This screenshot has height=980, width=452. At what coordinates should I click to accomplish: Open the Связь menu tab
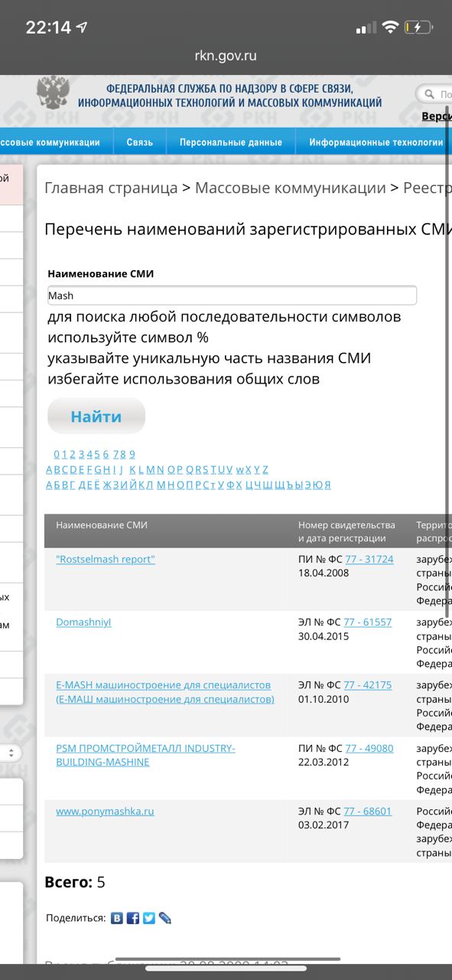(x=140, y=142)
